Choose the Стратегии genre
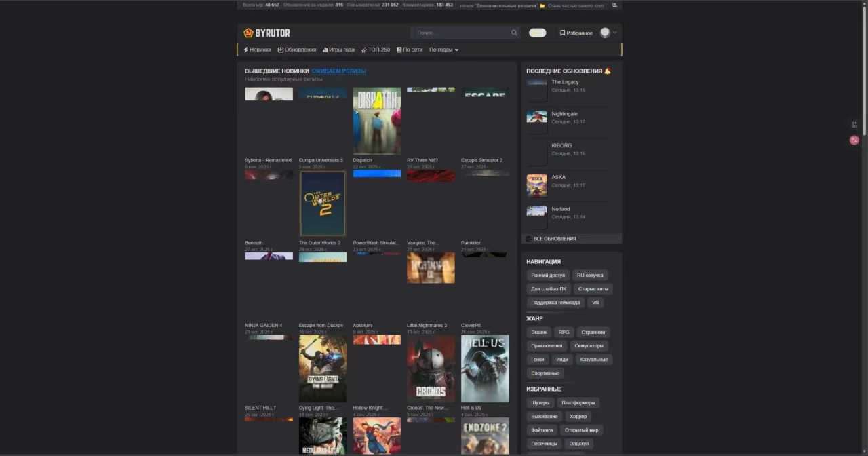 [593, 332]
